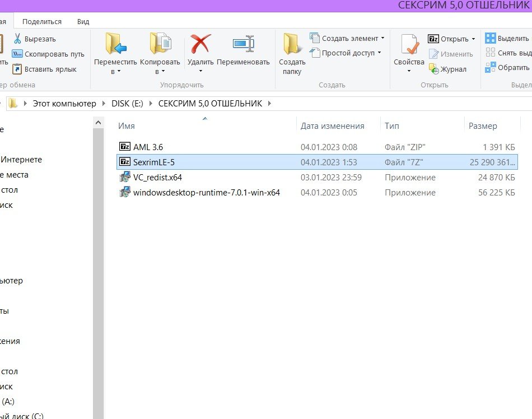Sort by the Size (Размер) column header
The height and width of the screenshot is (419, 532).
(483, 126)
